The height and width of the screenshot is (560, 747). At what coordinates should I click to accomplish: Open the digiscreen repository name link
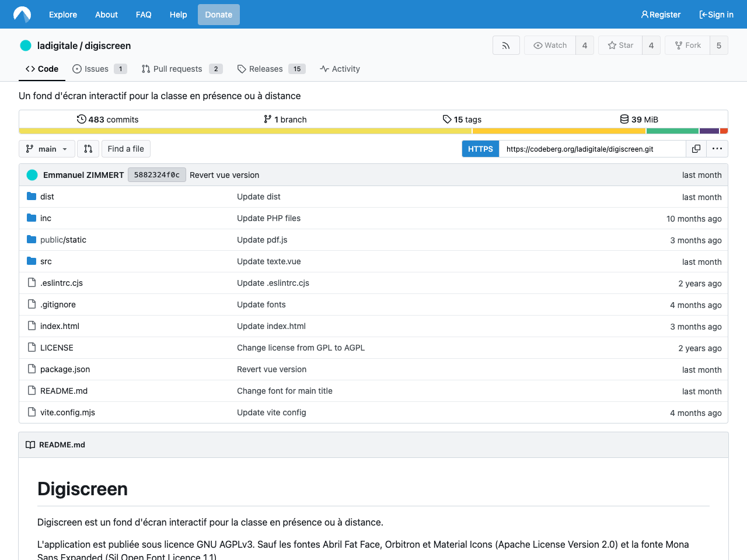point(107,45)
